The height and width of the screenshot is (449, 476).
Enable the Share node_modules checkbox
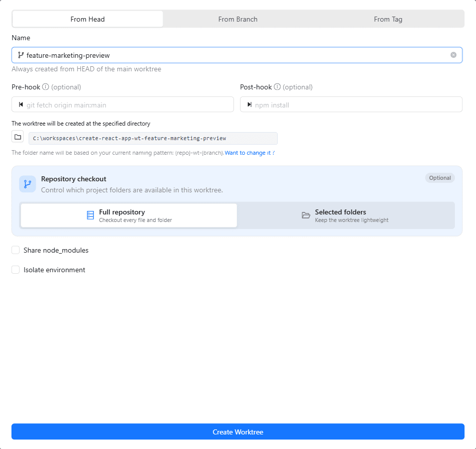[x=16, y=250]
